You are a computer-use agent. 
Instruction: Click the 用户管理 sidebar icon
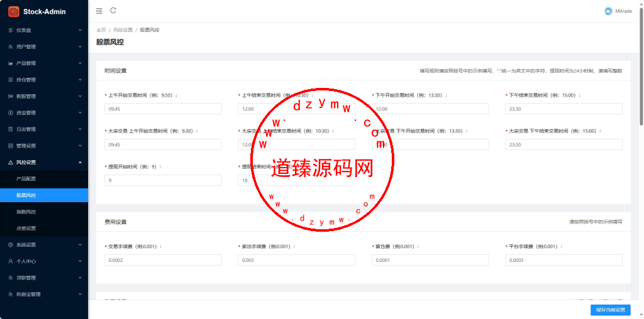click(11, 46)
